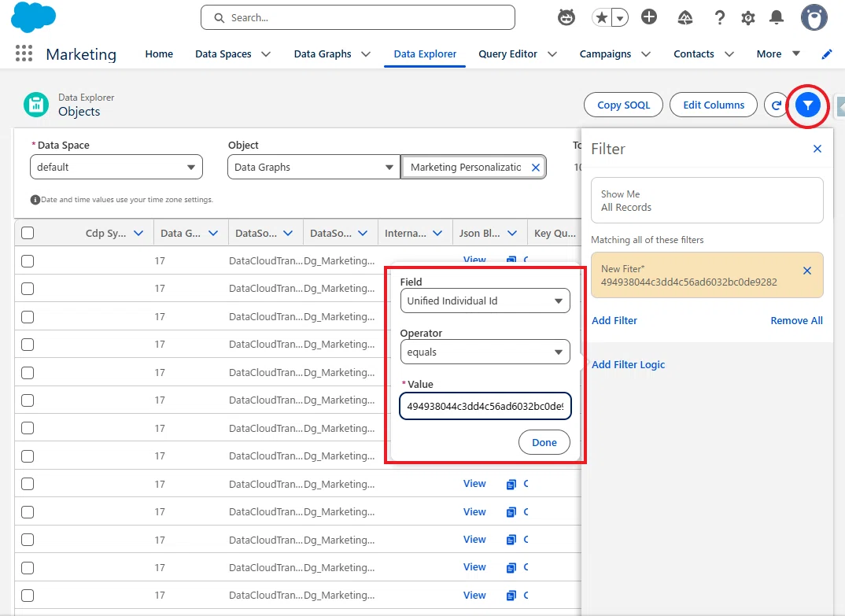Open the Notifications bell

tap(776, 17)
